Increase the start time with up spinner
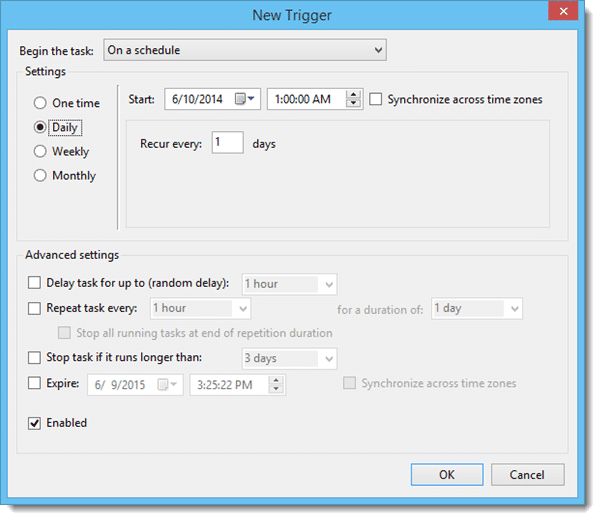 353,95
